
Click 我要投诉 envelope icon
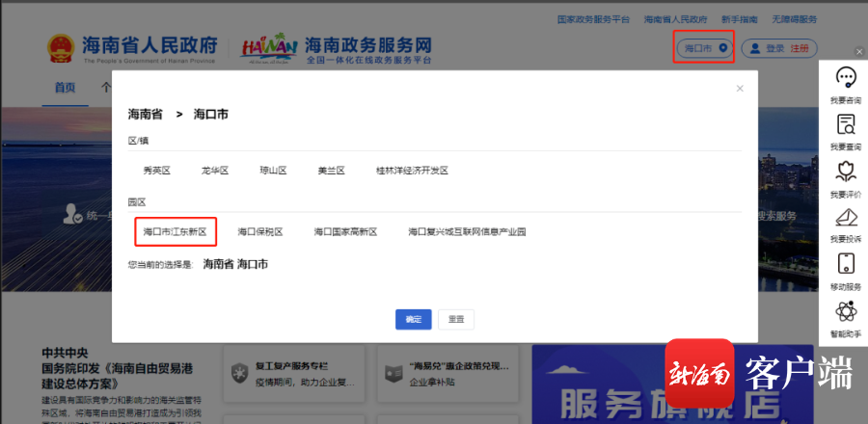[x=845, y=217]
